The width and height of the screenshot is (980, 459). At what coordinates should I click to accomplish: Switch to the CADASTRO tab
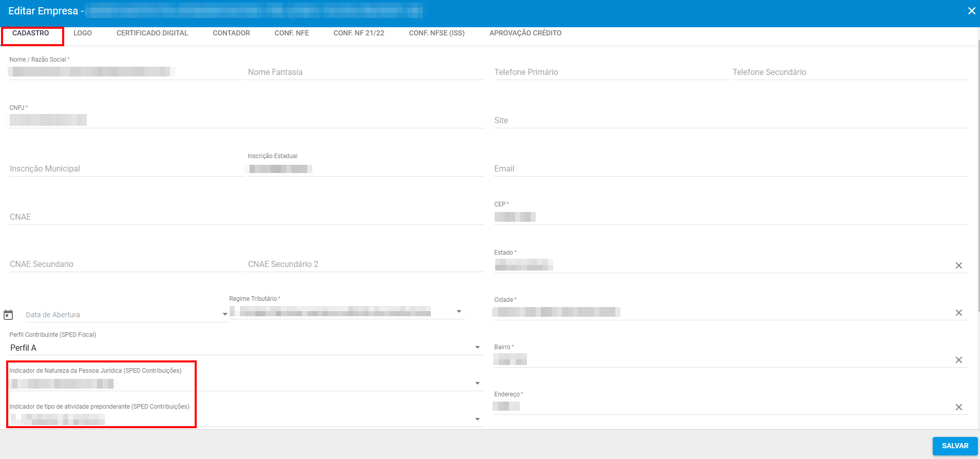tap(31, 33)
